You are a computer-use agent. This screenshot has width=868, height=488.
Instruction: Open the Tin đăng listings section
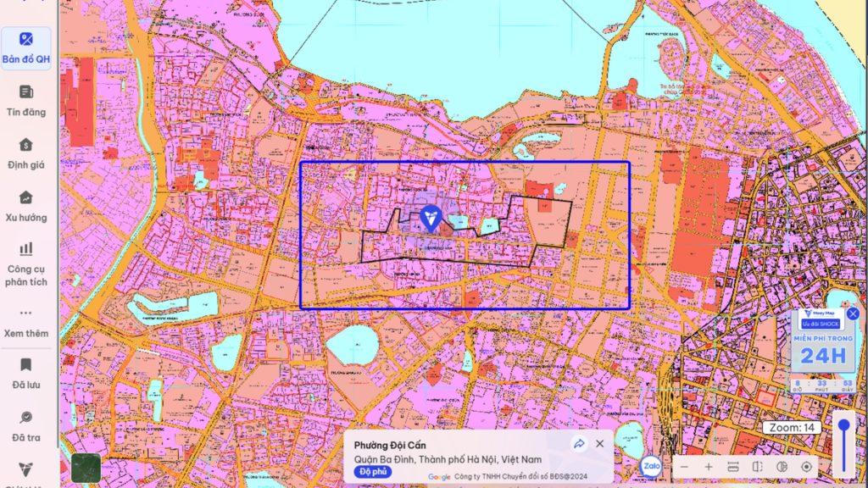[26, 100]
